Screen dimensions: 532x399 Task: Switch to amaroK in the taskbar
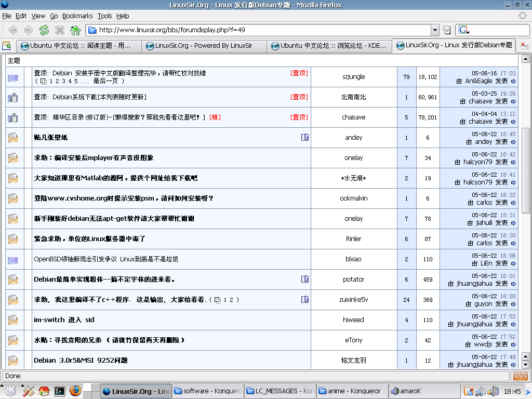point(425,391)
